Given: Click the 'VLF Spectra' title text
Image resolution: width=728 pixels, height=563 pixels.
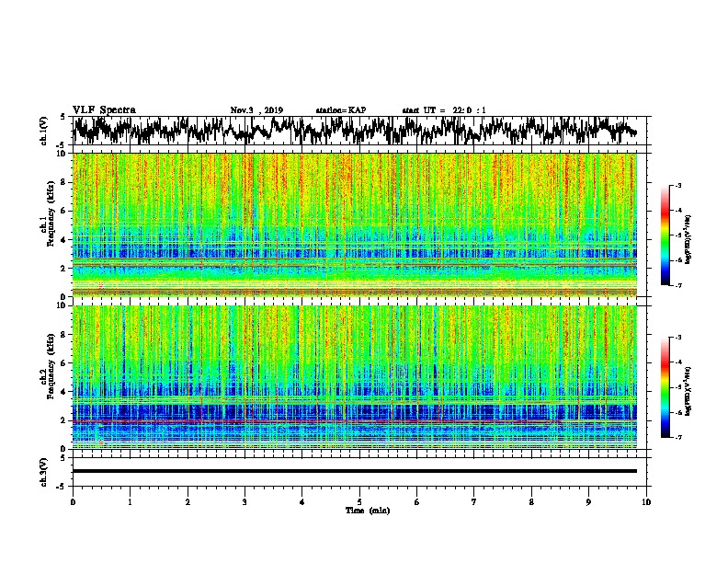Looking at the screenshot, I should [104, 110].
